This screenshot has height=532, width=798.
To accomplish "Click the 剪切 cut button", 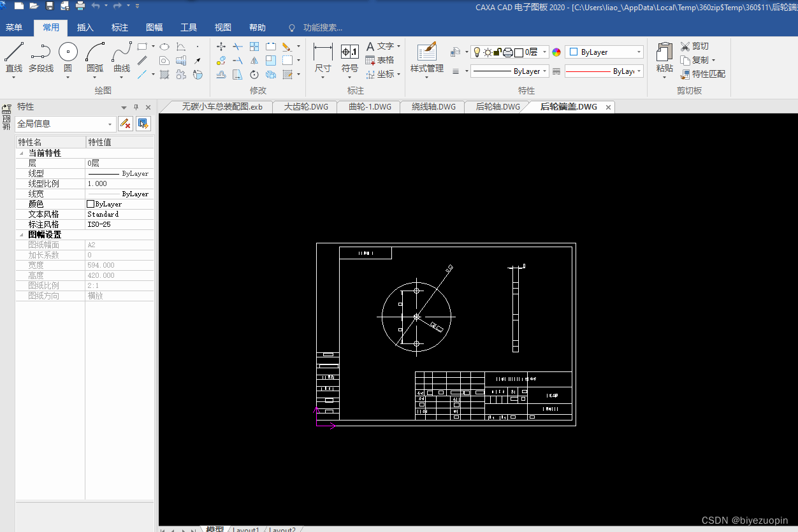I will [x=695, y=47].
